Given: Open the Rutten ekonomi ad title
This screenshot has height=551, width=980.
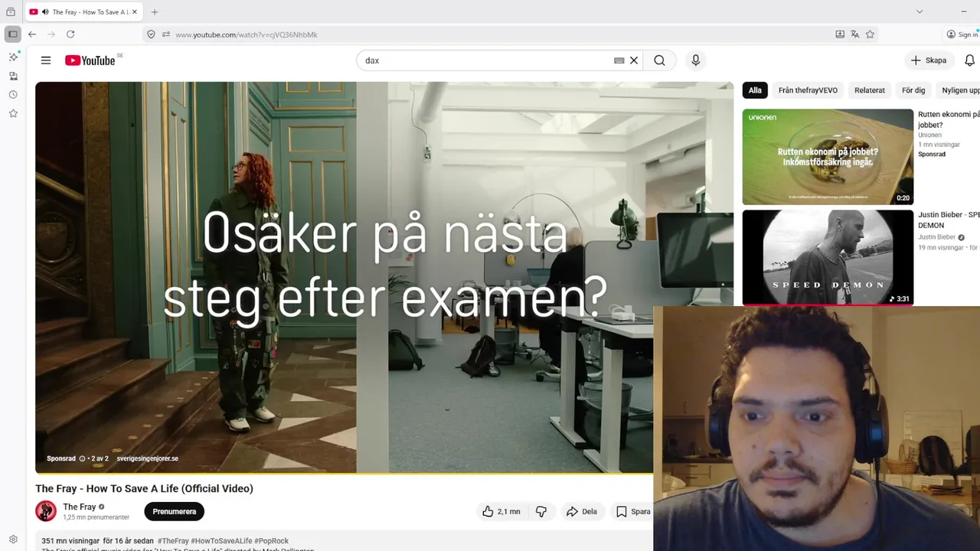Looking at the screenshot, I should click(949, 119).
